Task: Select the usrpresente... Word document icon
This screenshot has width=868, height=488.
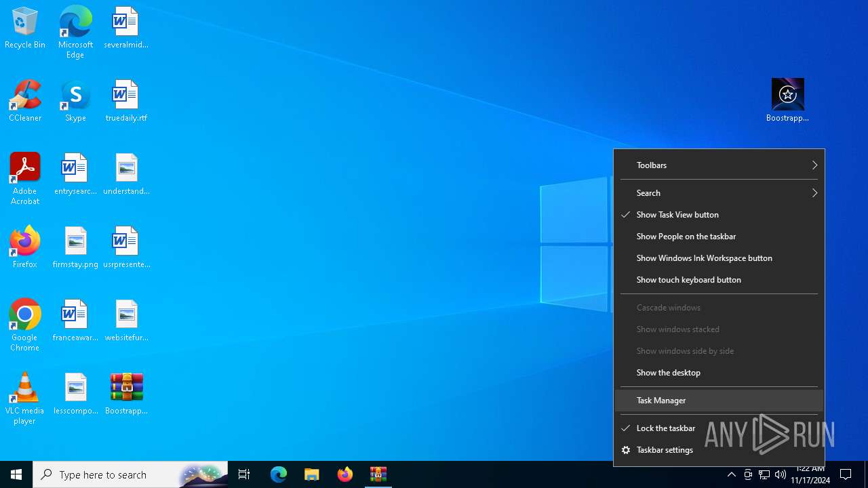Action: point(126,248)
